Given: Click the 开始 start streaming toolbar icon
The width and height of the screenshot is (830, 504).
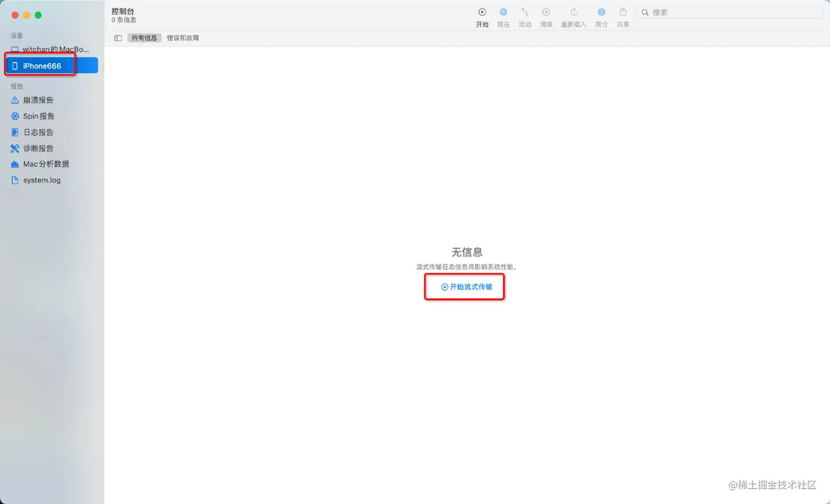Looking at the screenshot, I should coord(482,12).
